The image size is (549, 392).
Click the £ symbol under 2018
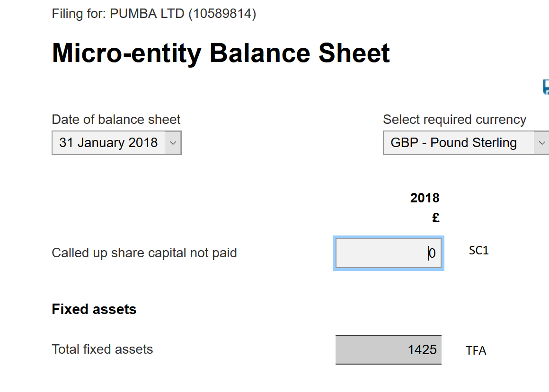[x=435, y=218]
